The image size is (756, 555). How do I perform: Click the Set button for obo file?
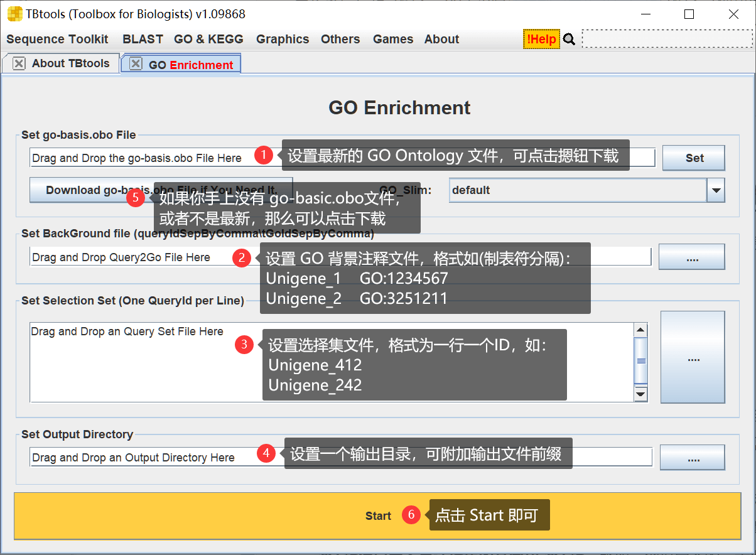point(694,158)
